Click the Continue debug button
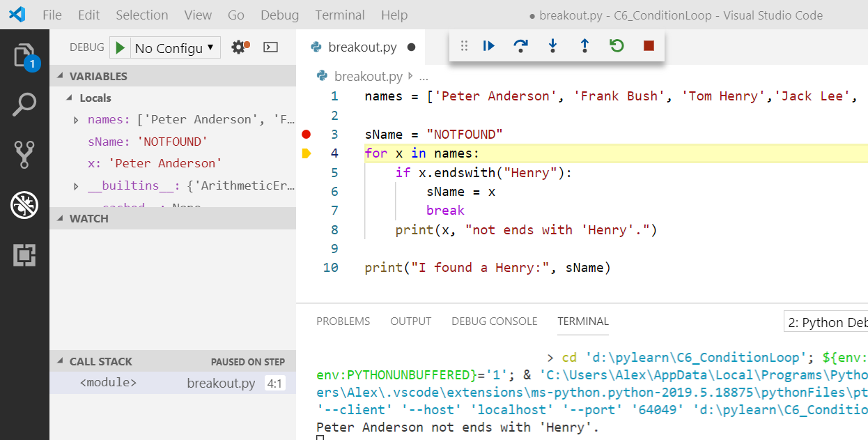Screen dimensions: 868x440 click(488, 46)
